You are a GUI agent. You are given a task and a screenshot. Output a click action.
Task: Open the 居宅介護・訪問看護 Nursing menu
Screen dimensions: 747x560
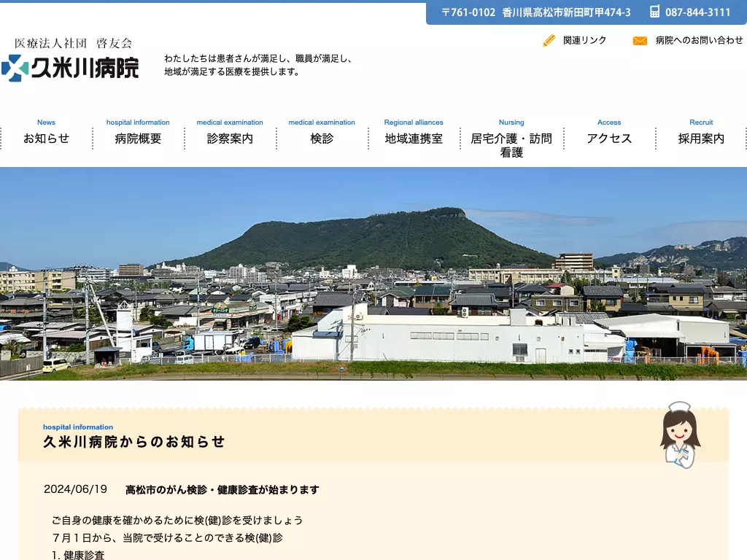511,139
